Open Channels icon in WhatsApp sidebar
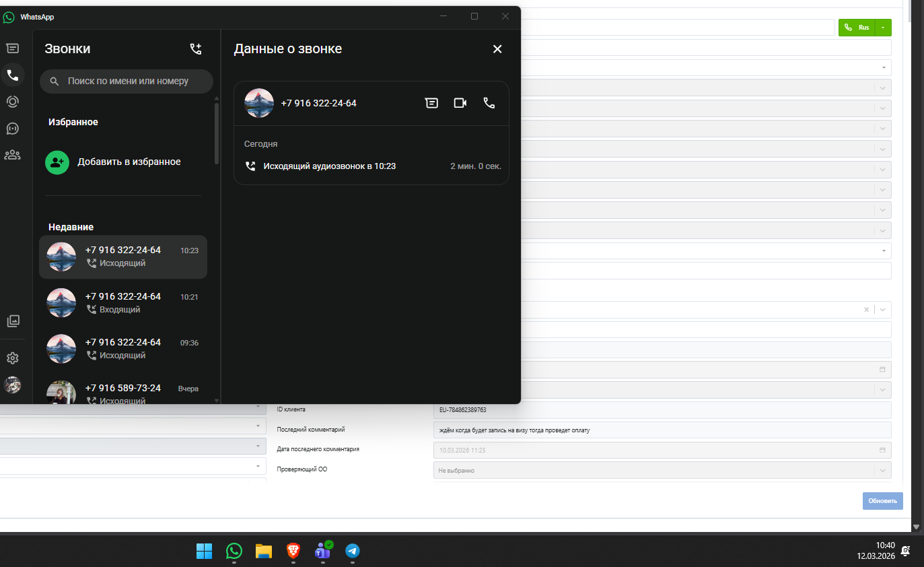 tap(12, 128)
